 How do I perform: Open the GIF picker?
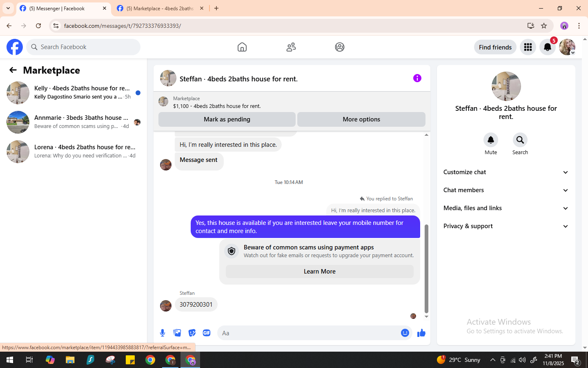(x=207, y=333)
